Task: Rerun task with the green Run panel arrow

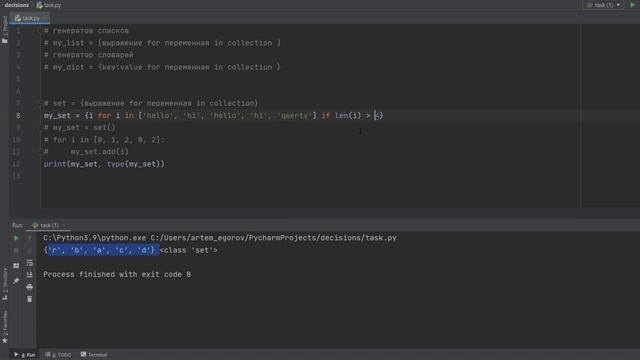Action: pos(16,238)
